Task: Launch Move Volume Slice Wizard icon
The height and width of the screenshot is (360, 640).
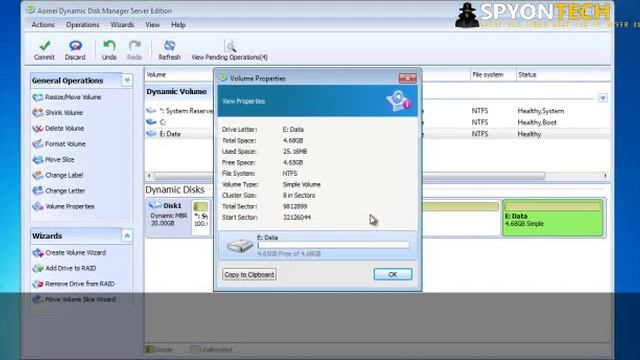Action: point(38,299)
